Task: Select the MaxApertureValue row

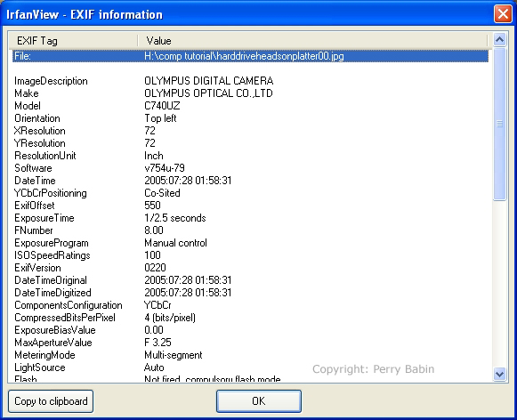Action: [x=251, y=343]
